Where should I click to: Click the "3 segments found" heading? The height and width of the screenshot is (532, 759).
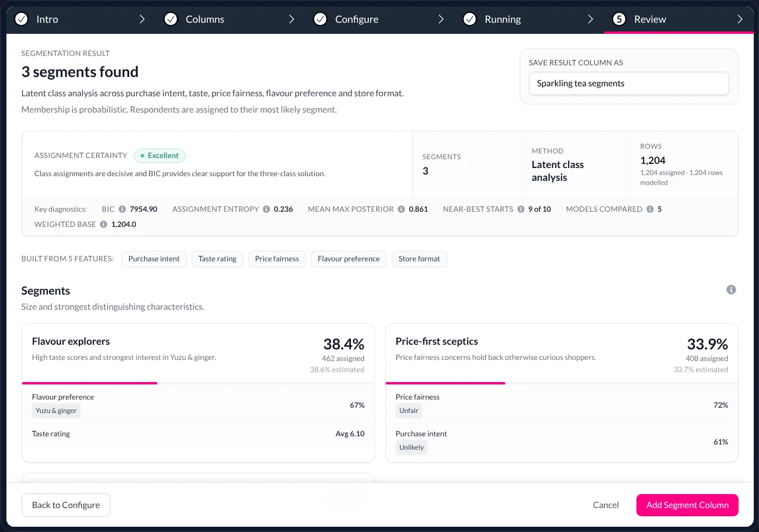[x=80, y=72]
